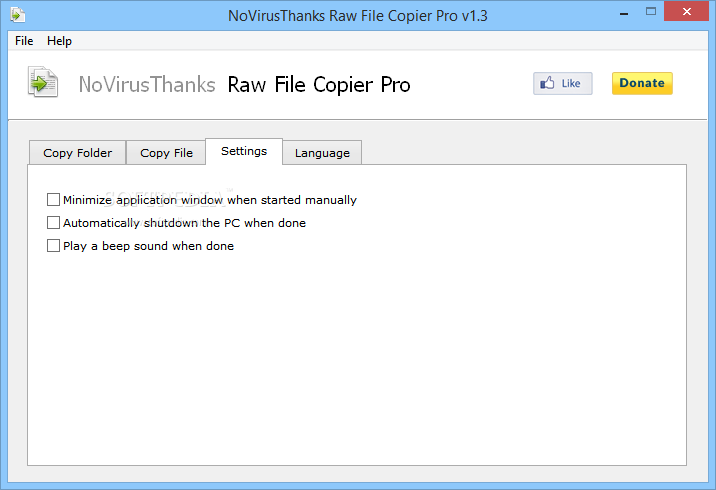Image resolution: width=716 pixels, height=490 pixels.
Task: Maximize the application window
Action: click(x=651, y=12)
